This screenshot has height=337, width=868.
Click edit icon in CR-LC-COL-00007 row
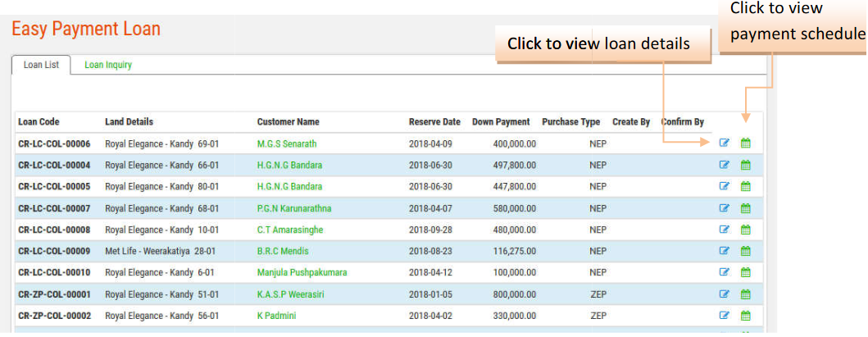coord(724,208)
